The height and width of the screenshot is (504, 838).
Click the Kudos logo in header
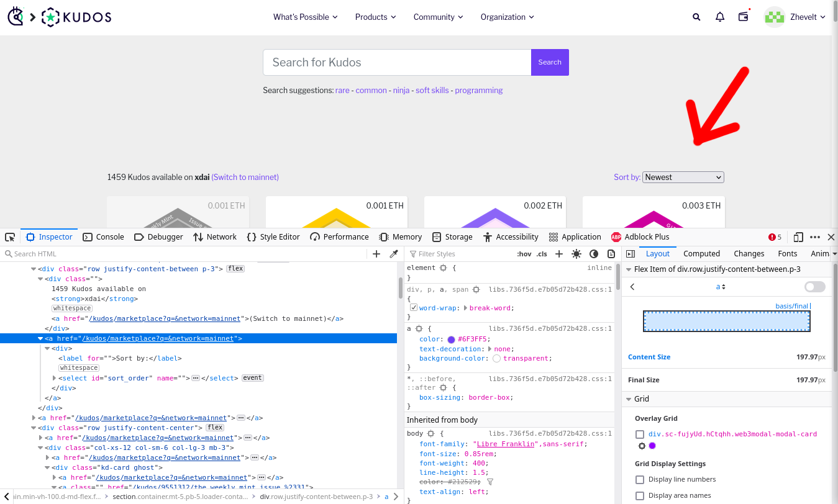click(76, 17)
